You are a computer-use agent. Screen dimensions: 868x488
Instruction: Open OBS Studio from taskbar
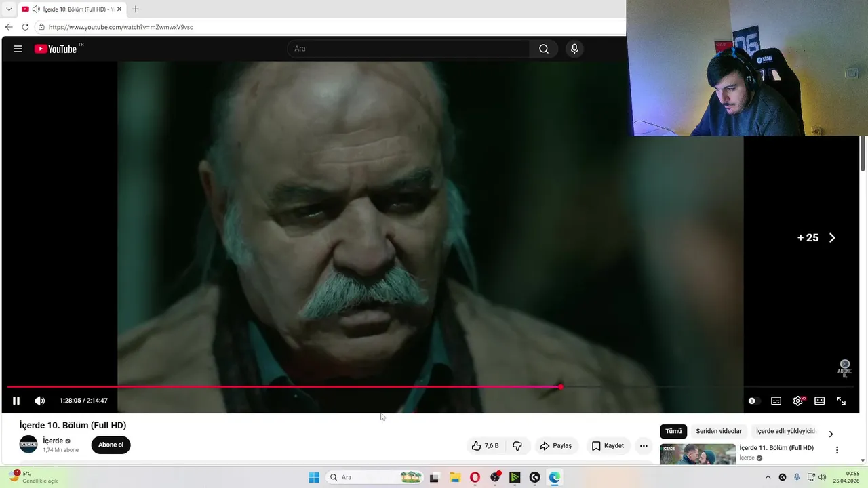pyautogui.click(x=495, y=477)
